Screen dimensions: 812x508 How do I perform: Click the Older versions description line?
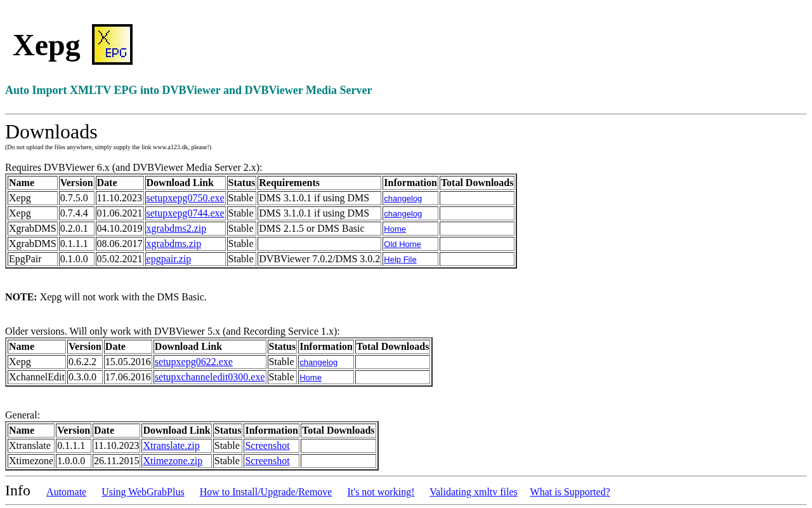(x=173, y=331)
